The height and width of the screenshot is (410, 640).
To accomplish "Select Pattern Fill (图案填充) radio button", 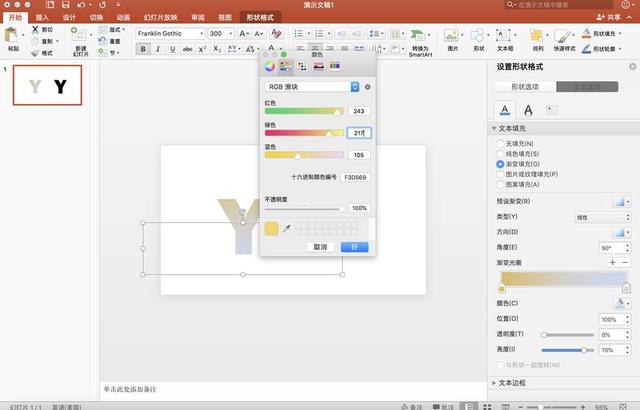I will (500, 184).
